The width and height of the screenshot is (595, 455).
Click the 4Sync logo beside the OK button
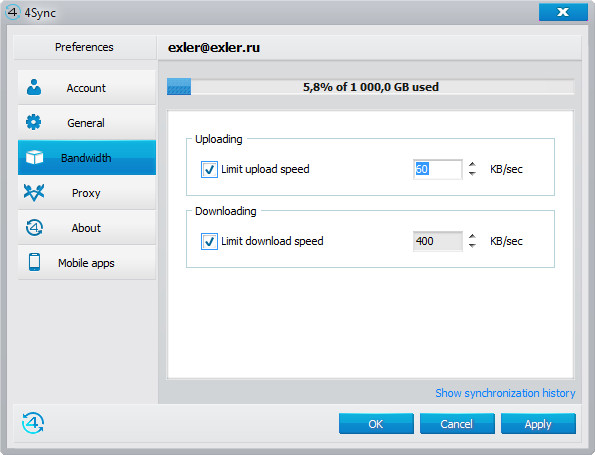tap(33, 423)
